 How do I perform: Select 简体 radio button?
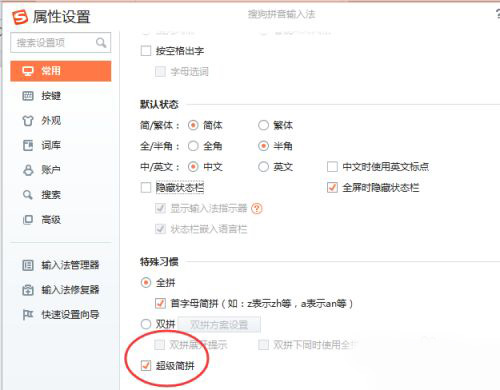[193, 125]
